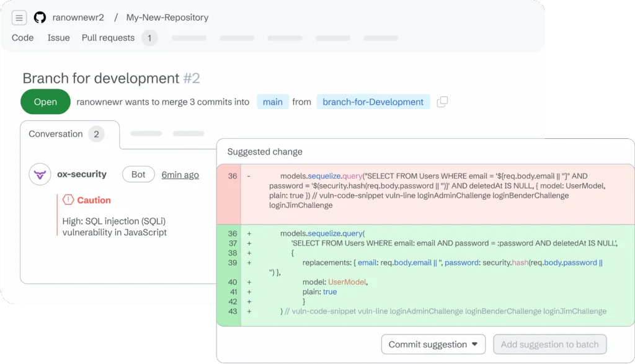This screenshot has height=364, width=635.
Task: Select the main branch label
Action: [x=273, y=102]
